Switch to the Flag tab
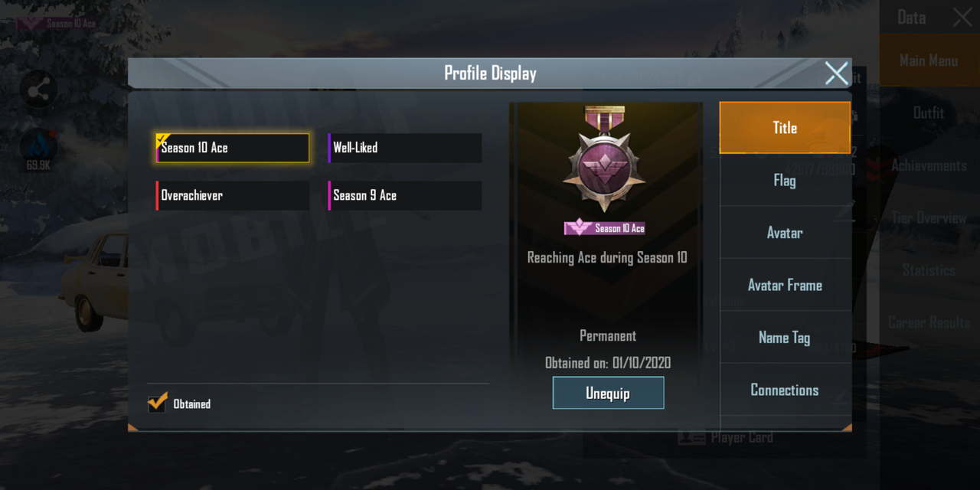Screen dimensions: 980x490 tap(785, 181)
